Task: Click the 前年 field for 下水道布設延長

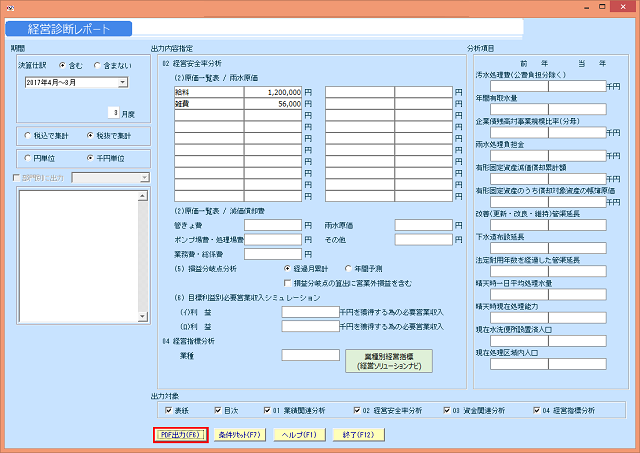Action: [519, 248]
